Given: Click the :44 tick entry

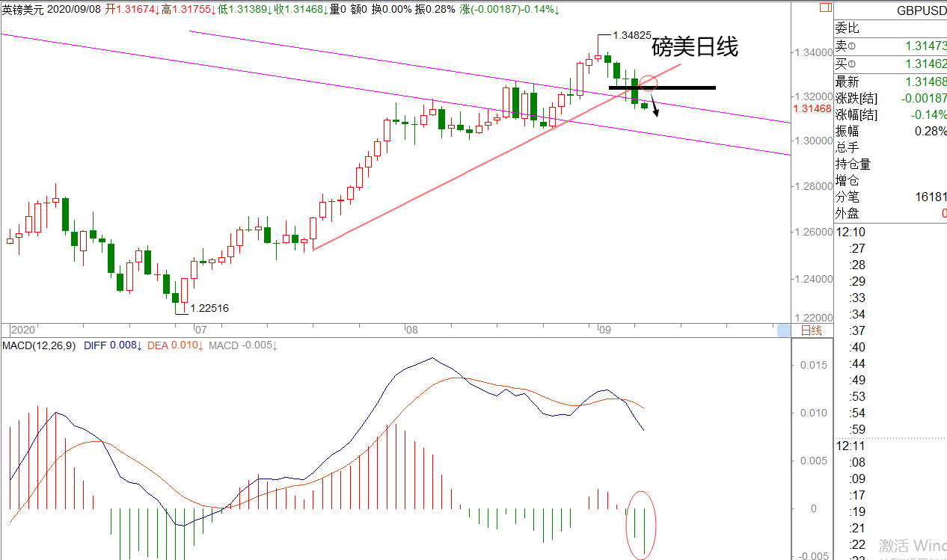Looking at the screenshot, I should click(857, 363).
